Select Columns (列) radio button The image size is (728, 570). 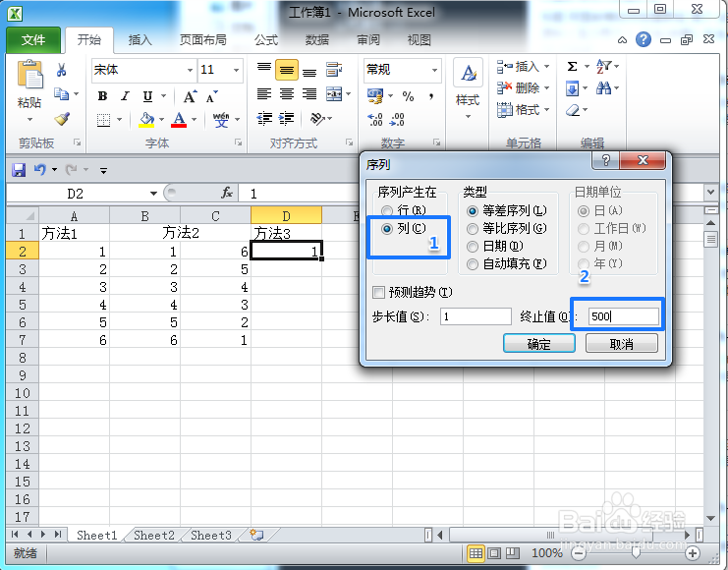(x=387, y=229)
